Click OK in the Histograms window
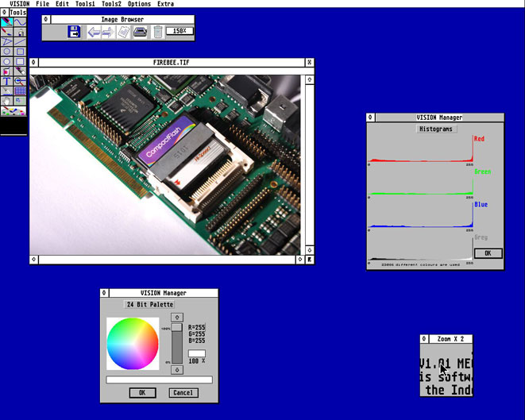 [488, 253]
